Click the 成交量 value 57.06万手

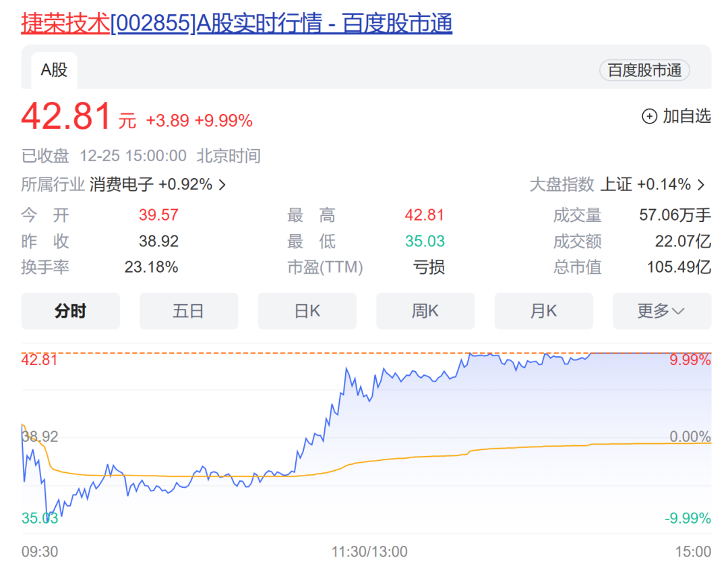675,215
